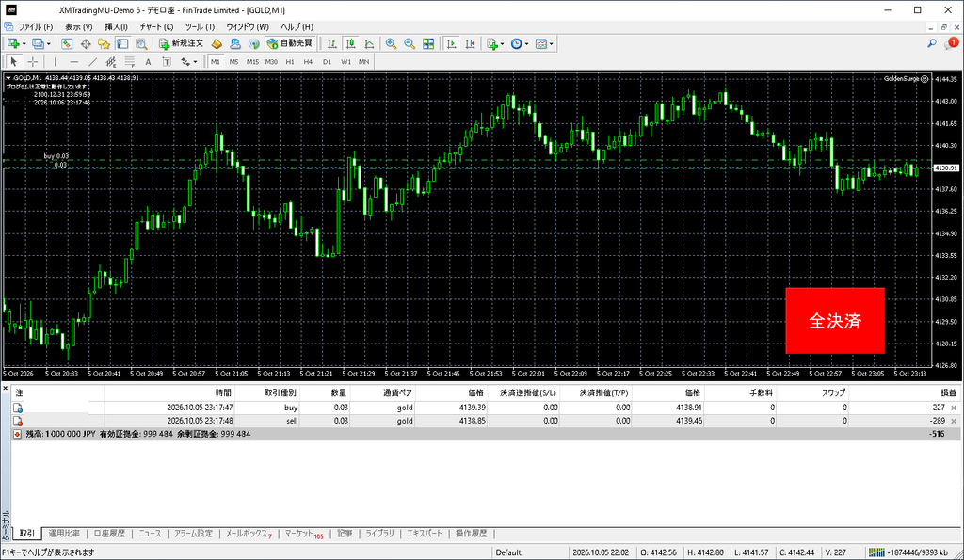Select the text 'A' drawing tool
964x560 pixels.
point(148,61)
